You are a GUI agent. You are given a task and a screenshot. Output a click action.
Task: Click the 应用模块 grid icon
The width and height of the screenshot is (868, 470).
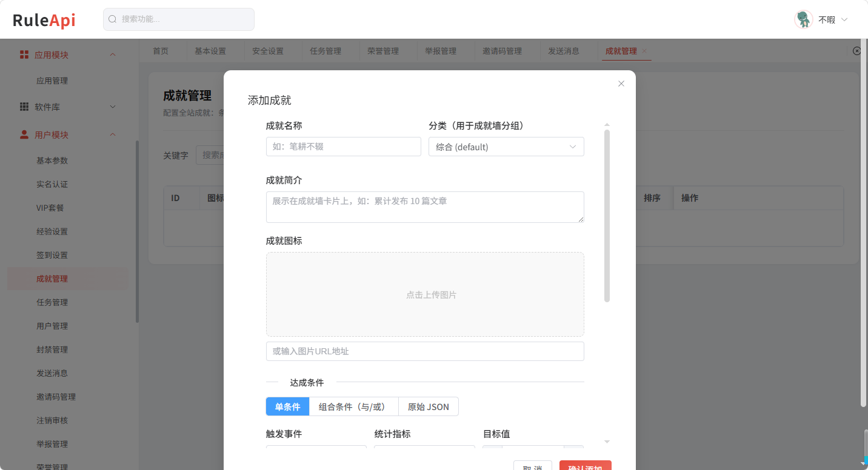(x=24, y=55)
